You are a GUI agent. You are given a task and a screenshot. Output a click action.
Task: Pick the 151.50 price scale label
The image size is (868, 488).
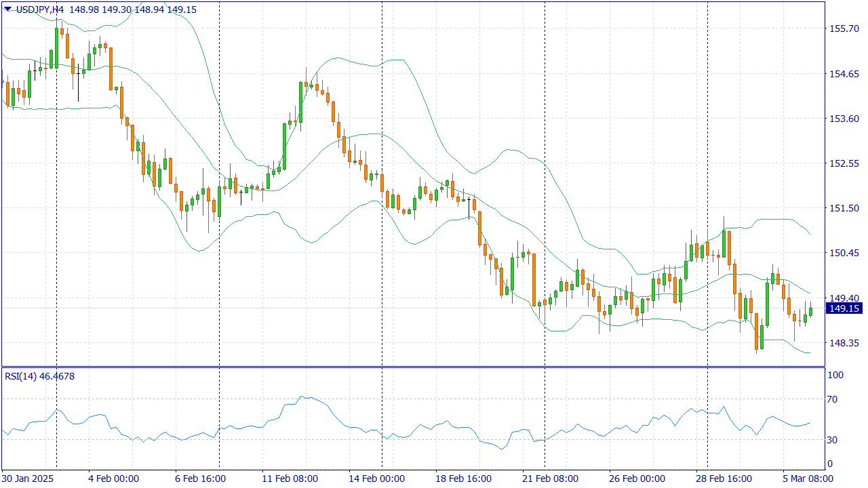(844, 208)
